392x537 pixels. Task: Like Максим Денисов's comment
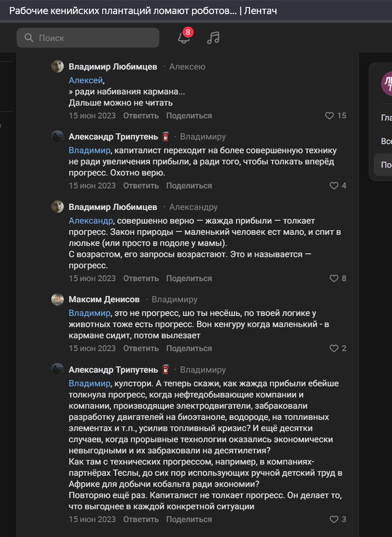[338, 348]
